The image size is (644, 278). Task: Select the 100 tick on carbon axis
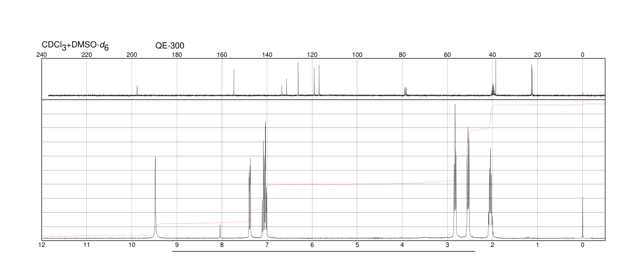[357, 55]
